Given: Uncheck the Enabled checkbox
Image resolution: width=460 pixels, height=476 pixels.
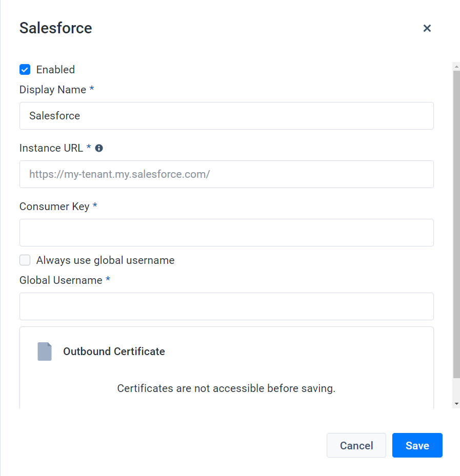Looking at the screenshot, I should (x=25, y=70).
